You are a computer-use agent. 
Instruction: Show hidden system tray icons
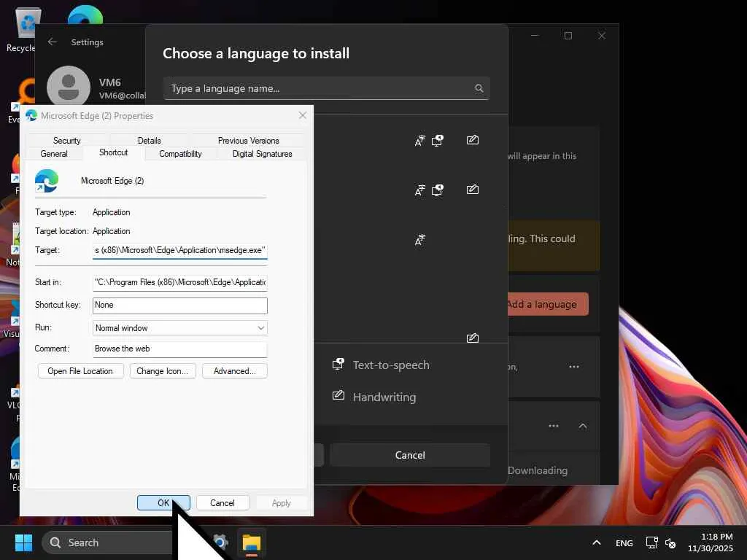pyautogui.click(x=597, y=542)
